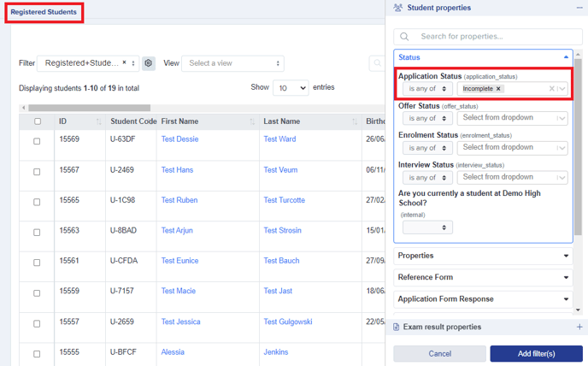Switch to the Registered Students tab

(x=44, y=12)
